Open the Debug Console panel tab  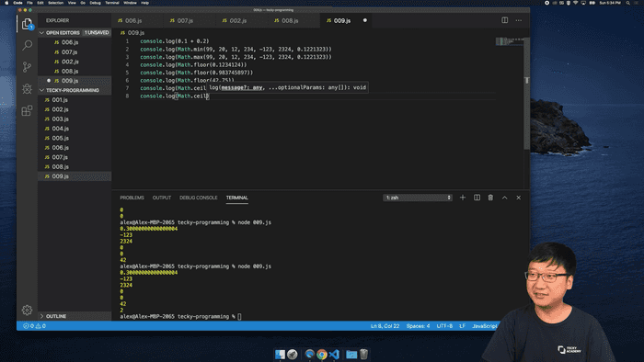point(199,198)
